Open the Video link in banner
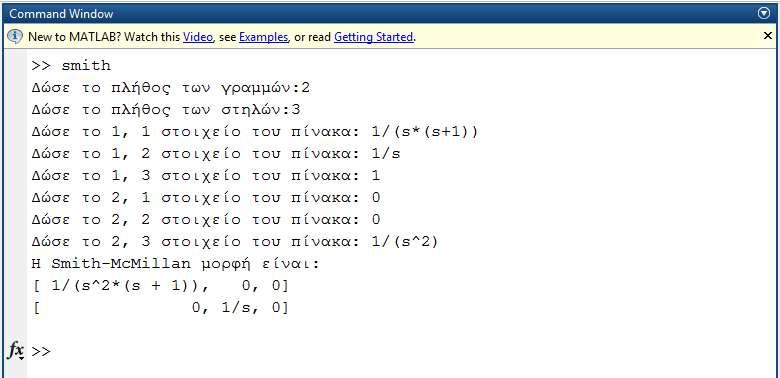 point(198,37)
